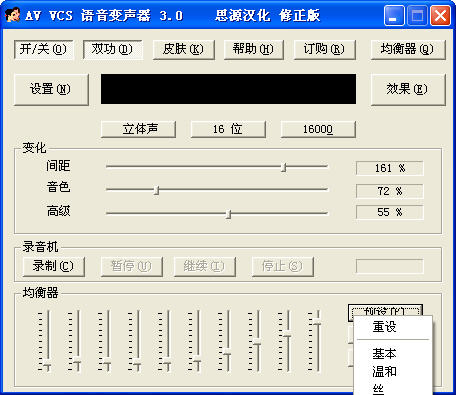Click the fifth equalizer band slider

[168, 341]
